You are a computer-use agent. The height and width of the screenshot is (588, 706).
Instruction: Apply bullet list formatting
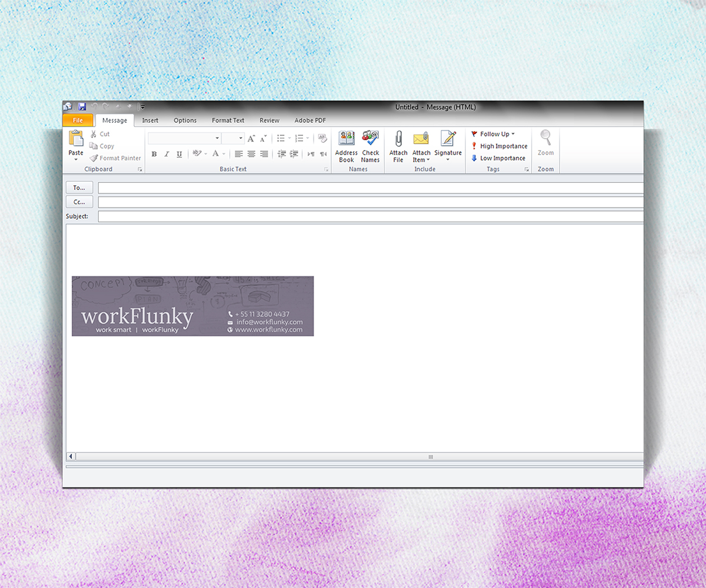click(281, 138)
